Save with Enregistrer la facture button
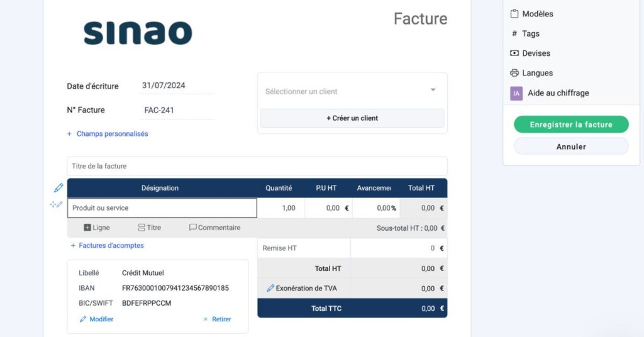 [571, 124]
